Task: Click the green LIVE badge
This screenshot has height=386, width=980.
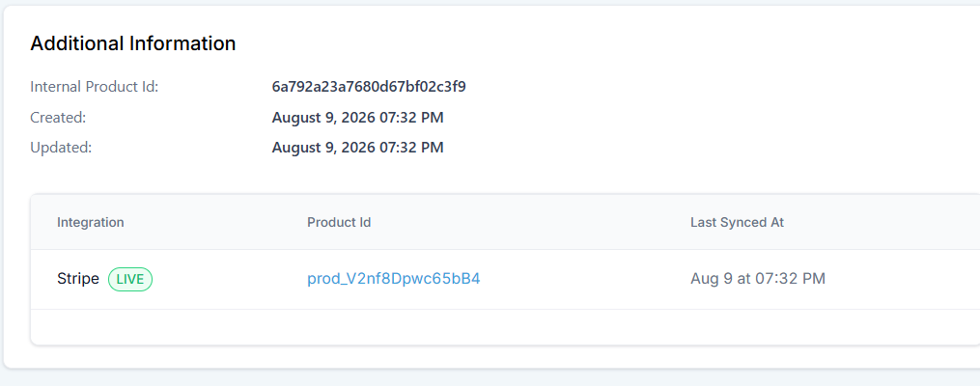Action: [130, 279]
